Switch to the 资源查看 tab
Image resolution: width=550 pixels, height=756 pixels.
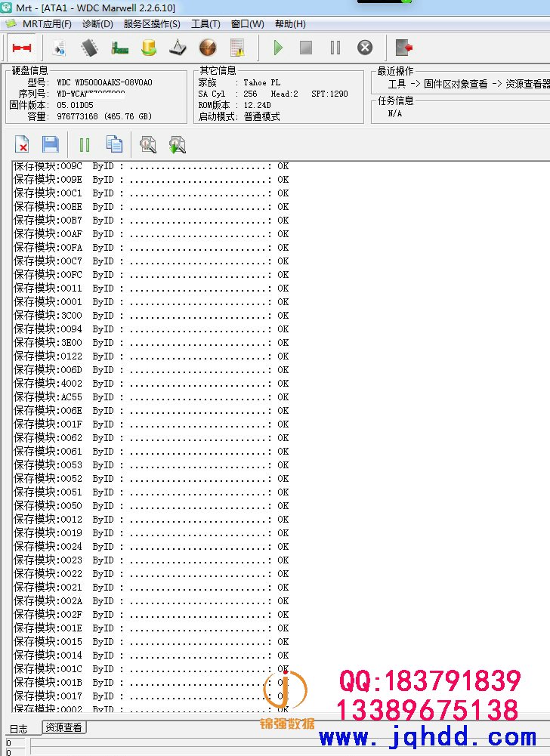63,727
